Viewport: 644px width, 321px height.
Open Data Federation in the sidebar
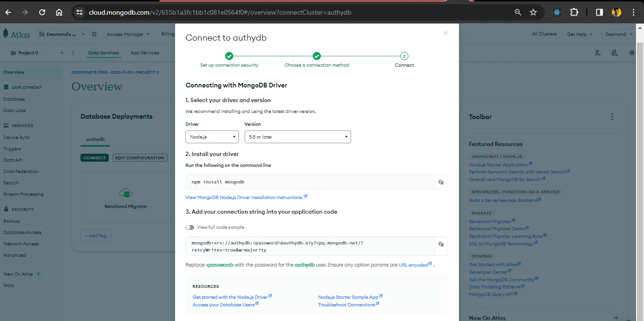click(x=21, y=172)
